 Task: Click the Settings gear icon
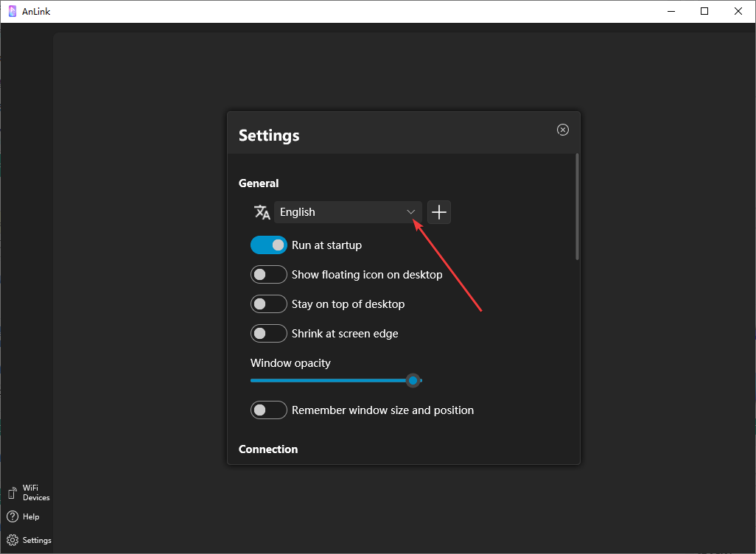click(13, 540)
